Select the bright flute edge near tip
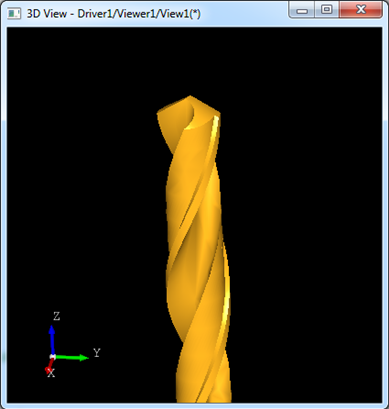Image resolution: width=389 pixels, height=409 pixels. [216, 128]
